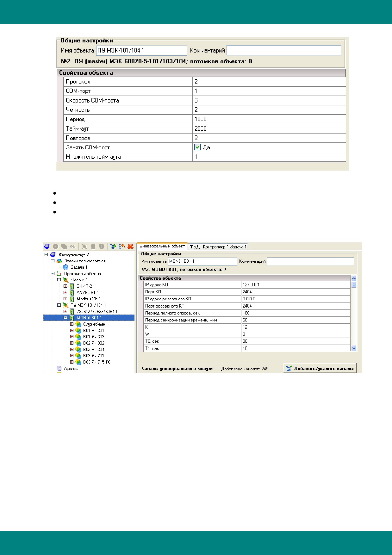Expand the ЭНИП-2 1 tree node
This screenshot has width=392, height=555.
[x=65, y=286]
